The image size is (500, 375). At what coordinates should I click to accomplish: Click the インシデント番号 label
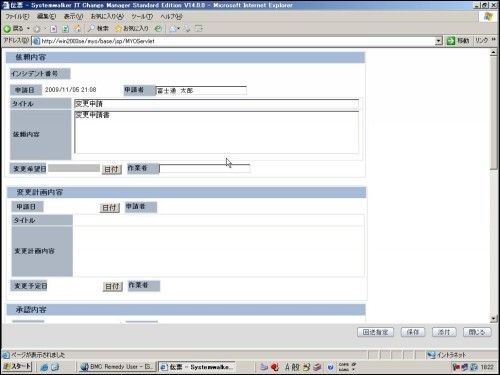pos(40,74)
